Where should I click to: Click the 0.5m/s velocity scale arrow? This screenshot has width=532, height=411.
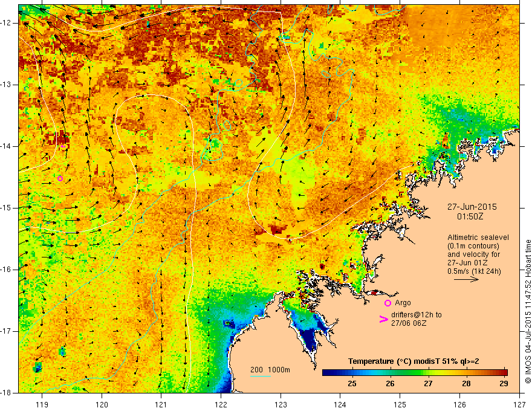(x=466, y=279)
